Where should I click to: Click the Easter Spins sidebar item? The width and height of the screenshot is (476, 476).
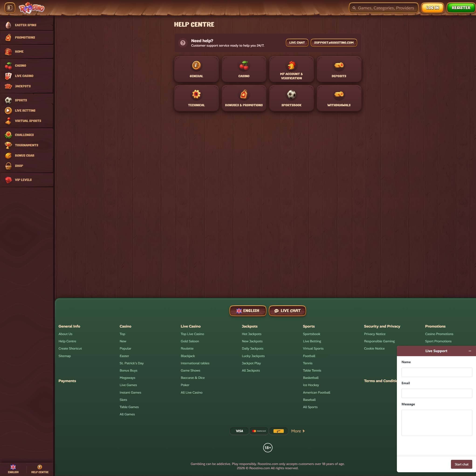pyautogui.click(x=25, y=25)
